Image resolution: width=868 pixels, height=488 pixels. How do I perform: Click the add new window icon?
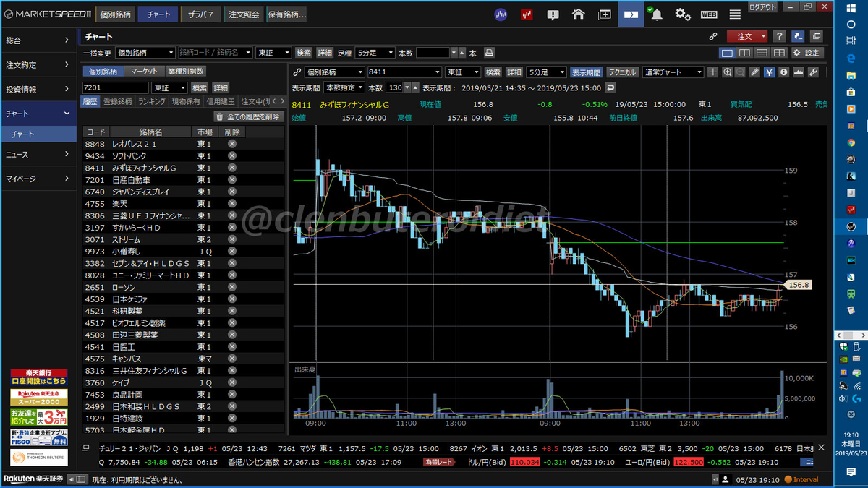(x=605, y=14)
